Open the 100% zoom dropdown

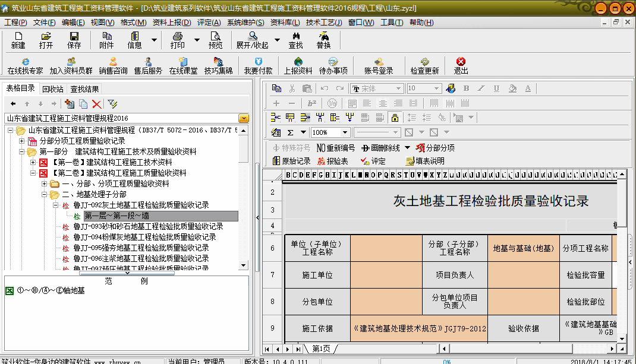345,132
